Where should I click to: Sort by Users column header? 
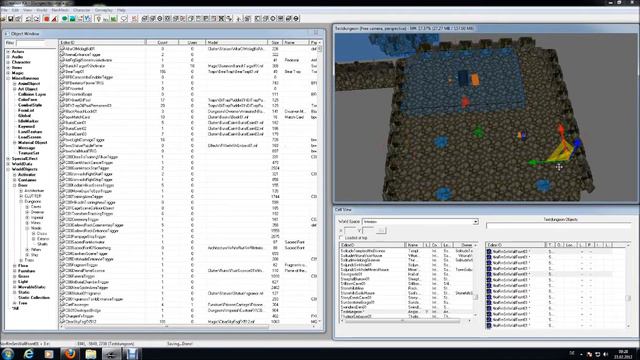pyautogui.click(x=192, y=42)
